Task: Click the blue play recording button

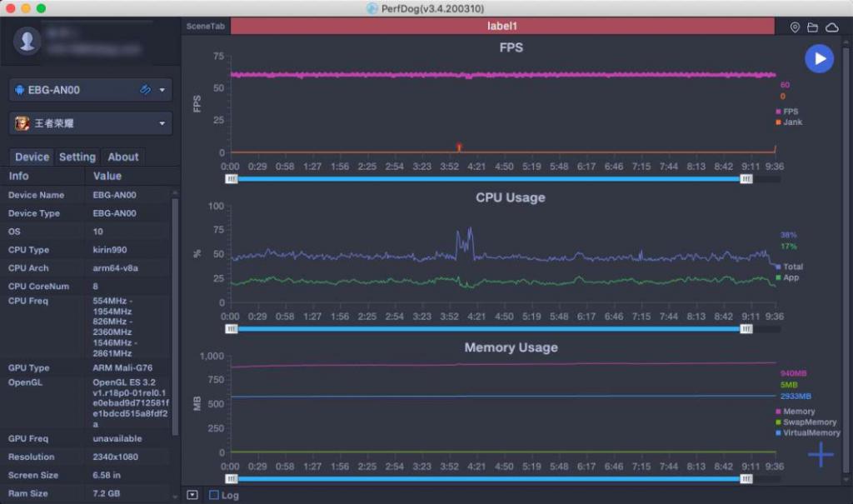Action: pyautogui.click(x=819, y=59)
